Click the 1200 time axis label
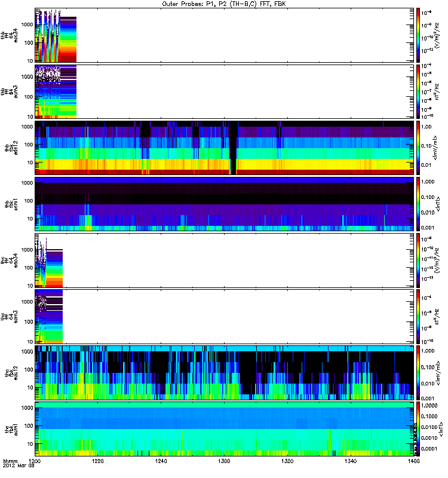Image resolution: width=448 pixels, height=478 pixels. (x=35, y=462)
